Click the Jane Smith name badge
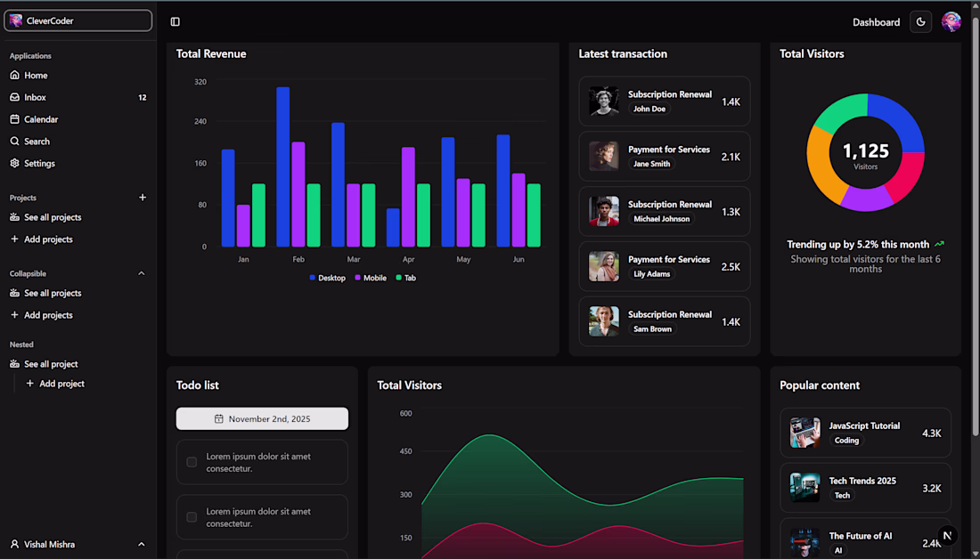This screenshot has height=559, width=980. point(651,164)
